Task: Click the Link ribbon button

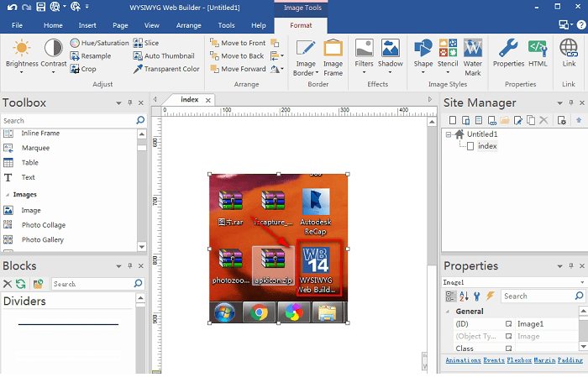Action: click(569, 53)
